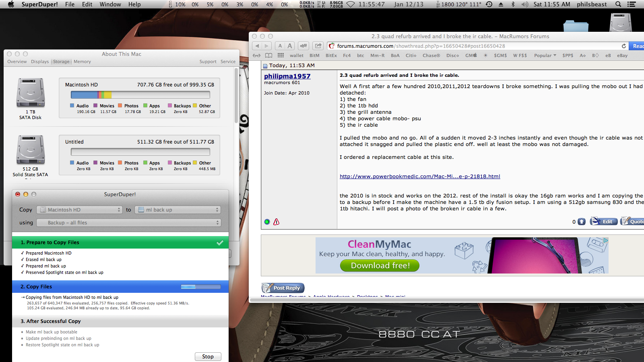644x362 pixels.
Task: Click the Bluetooth status icon
Action: click(513, 4)
